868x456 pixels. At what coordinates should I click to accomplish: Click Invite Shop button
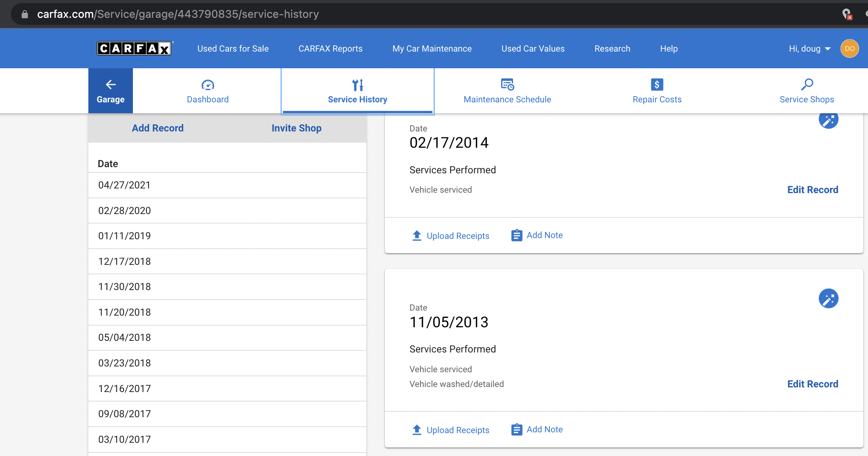pyautogui.click(x=296, y=128)
